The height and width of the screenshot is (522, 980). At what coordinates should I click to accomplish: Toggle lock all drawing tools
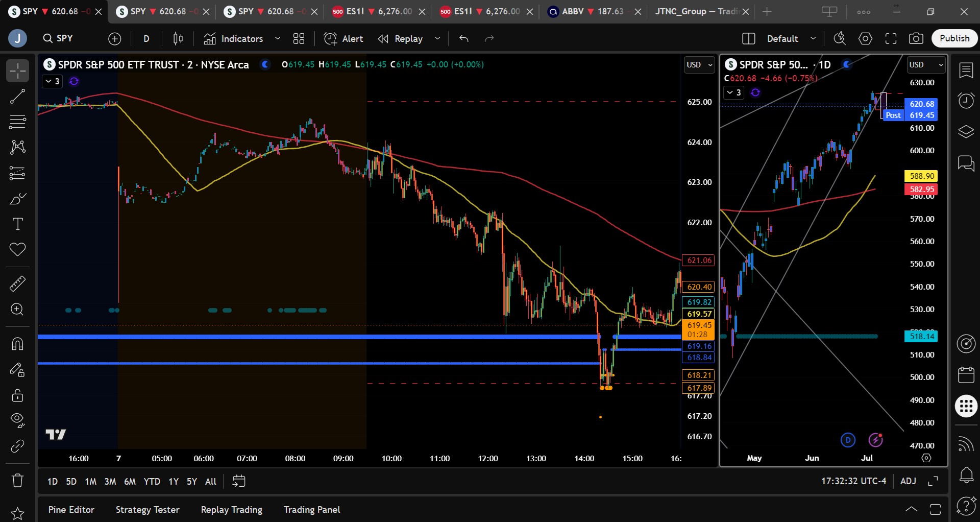point(17,395)
